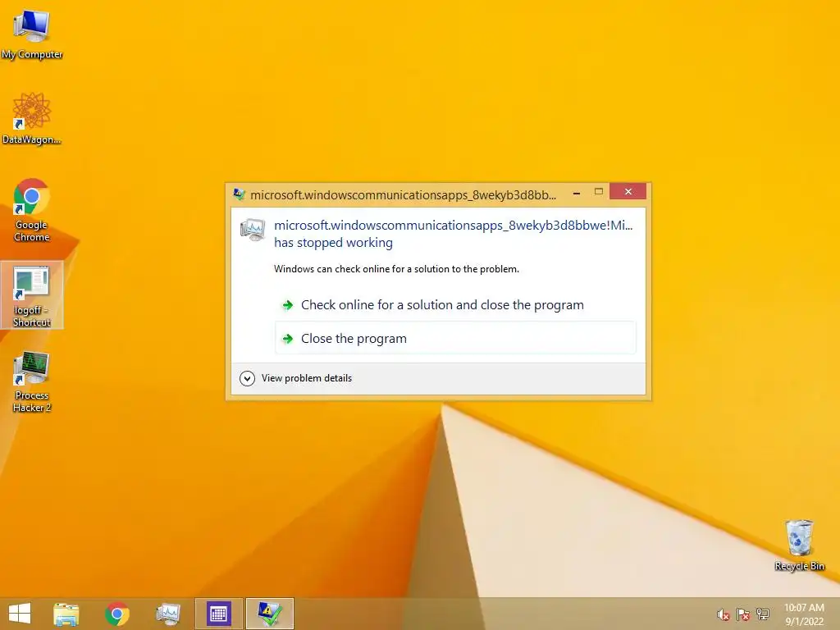This screenshot has height=630, width=840.
Task: Choose Check online for a solution and close
Action: pos(455,305)
